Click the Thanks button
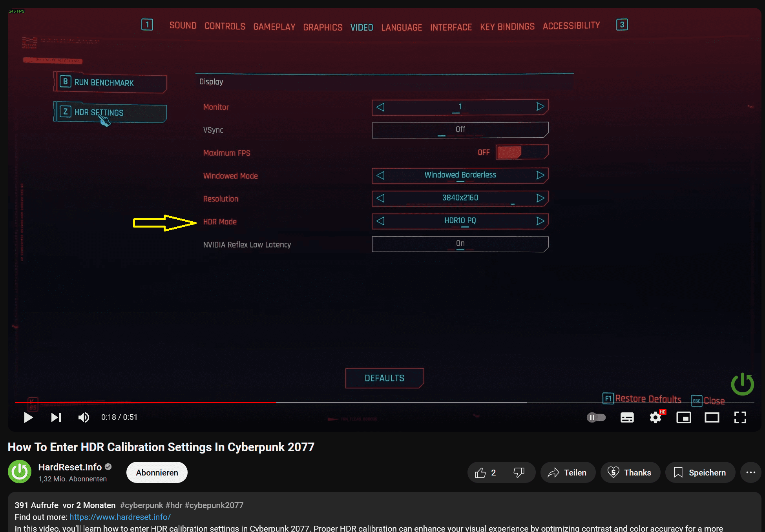The height and width of the screenshot is (532, 765). 630,473
